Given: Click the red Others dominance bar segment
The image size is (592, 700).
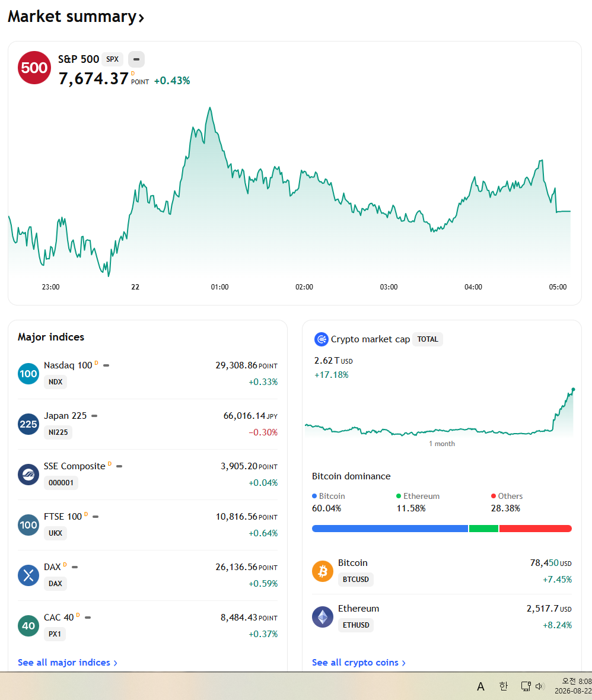Looking at the screenshot, I should pyautogui.click(x=535, y=529).
